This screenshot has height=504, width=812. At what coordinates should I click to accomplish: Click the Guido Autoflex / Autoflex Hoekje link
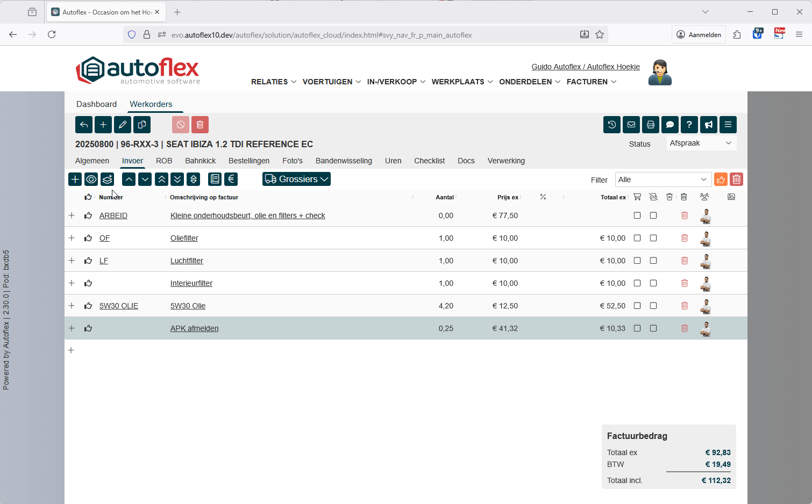[586, 67]
